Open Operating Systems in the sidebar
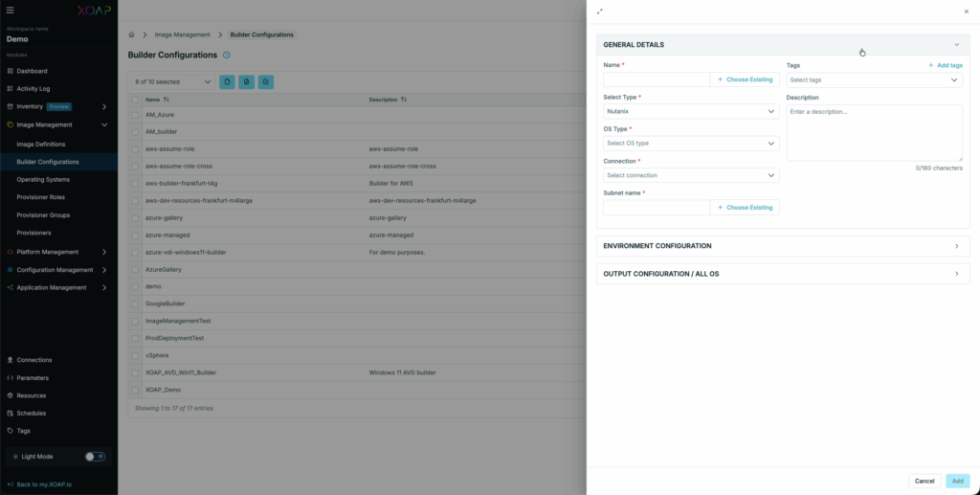Screen dimensions: 980x495 [43, 179]
